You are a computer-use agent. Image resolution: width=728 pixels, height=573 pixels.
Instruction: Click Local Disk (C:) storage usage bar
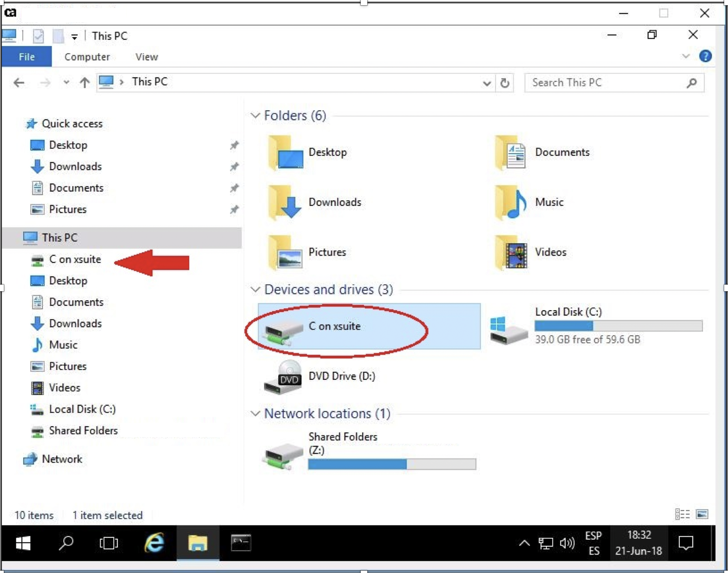pos(618,326)
